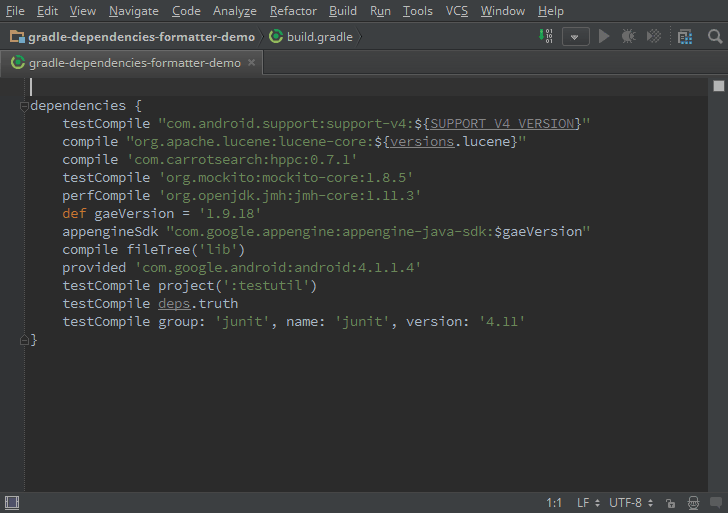This screenshot has height=513, width=728.
Task: Open the VCS menu
Action: (x=456, y=11)
